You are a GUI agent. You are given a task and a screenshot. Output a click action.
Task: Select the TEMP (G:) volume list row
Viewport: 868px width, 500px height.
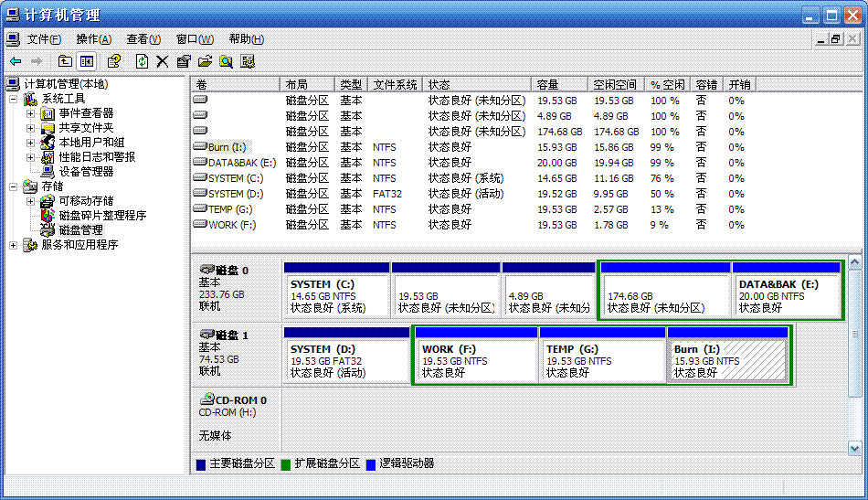(x=472, y=209)
